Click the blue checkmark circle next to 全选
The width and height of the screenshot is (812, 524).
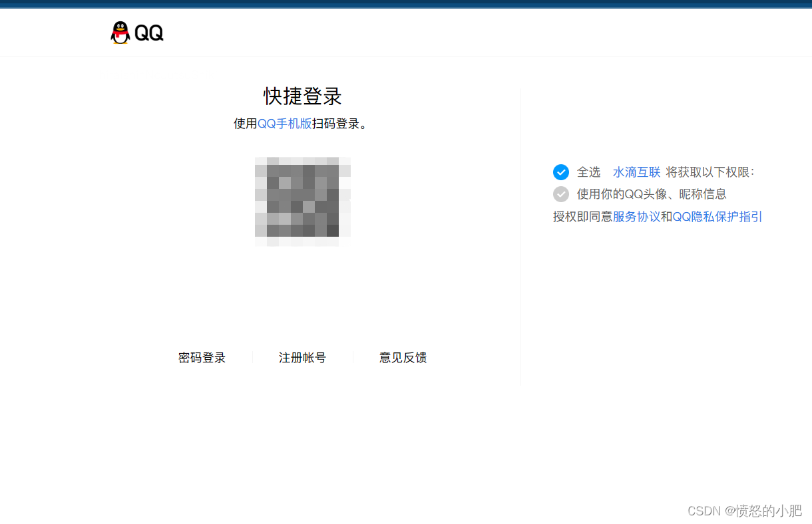(561, 172)
